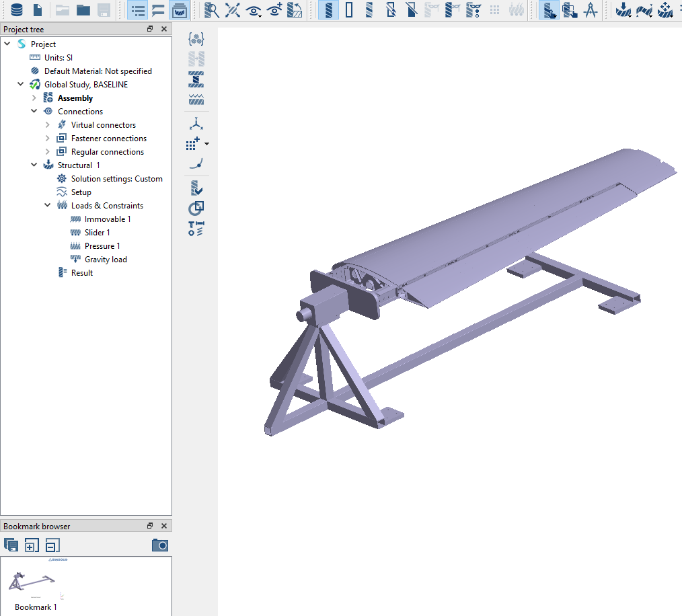
Task: Collapse the Loads & Constraints branch
Action: (48, 206)
